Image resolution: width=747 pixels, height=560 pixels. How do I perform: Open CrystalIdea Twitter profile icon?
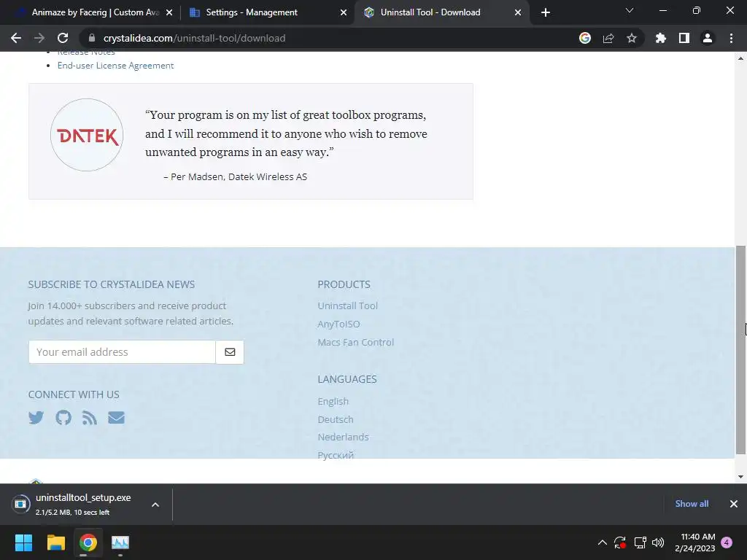pos(36,418)
